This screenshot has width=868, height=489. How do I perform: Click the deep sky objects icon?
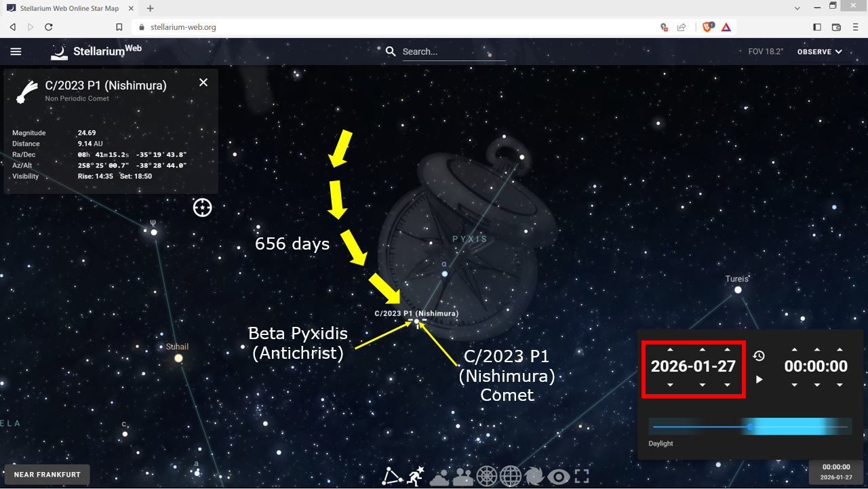[x=534, y=476]
